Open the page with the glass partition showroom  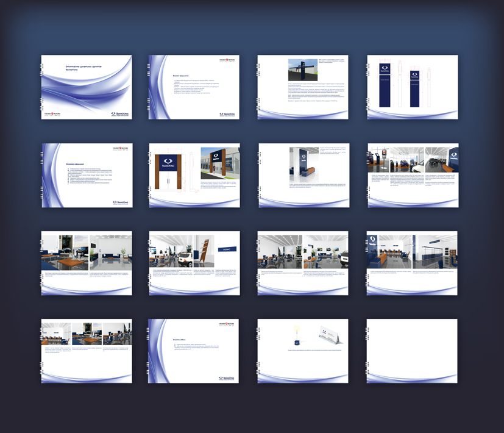[412, 263]
